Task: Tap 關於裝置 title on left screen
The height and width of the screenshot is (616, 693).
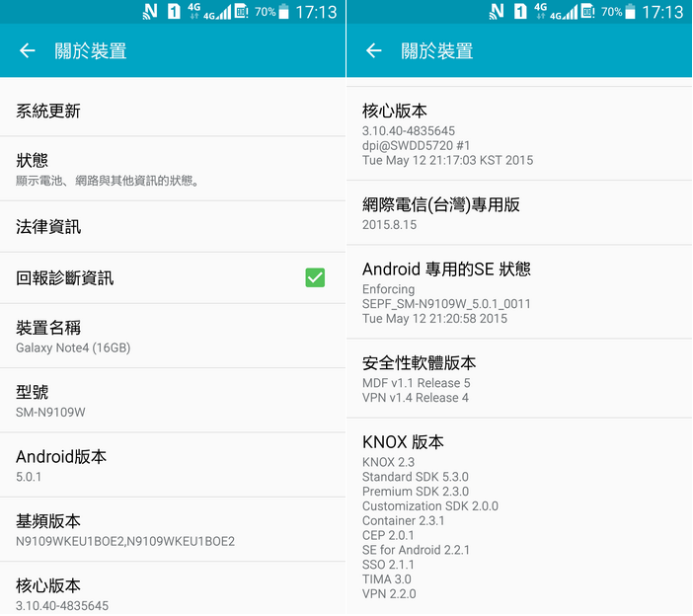Action: point(91,50)
